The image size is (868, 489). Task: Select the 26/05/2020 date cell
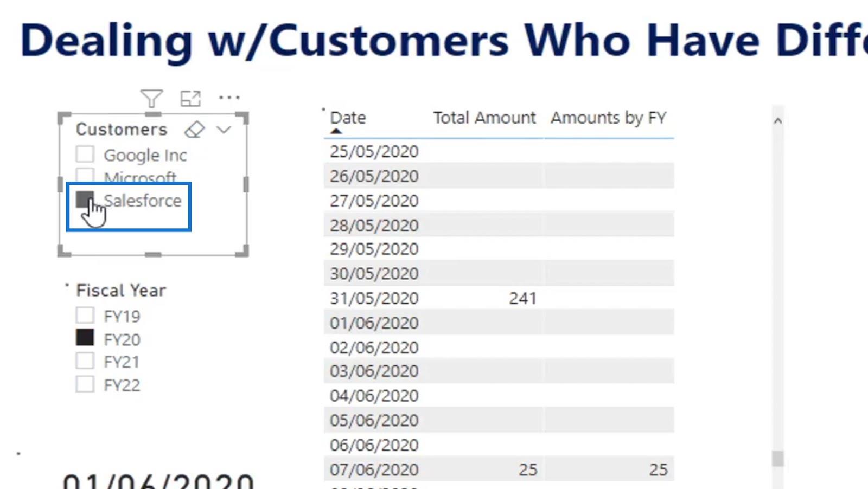(374, 176)
